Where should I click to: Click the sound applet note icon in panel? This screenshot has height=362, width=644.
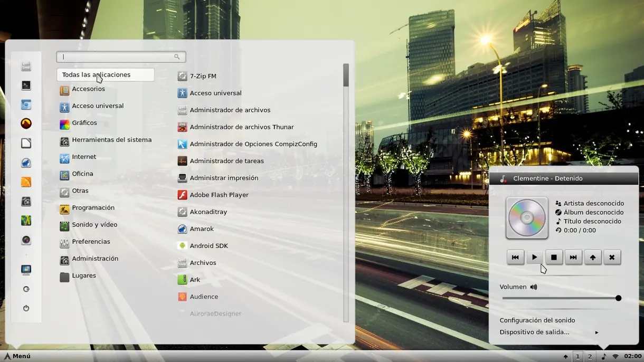click(x=604, y=356)
